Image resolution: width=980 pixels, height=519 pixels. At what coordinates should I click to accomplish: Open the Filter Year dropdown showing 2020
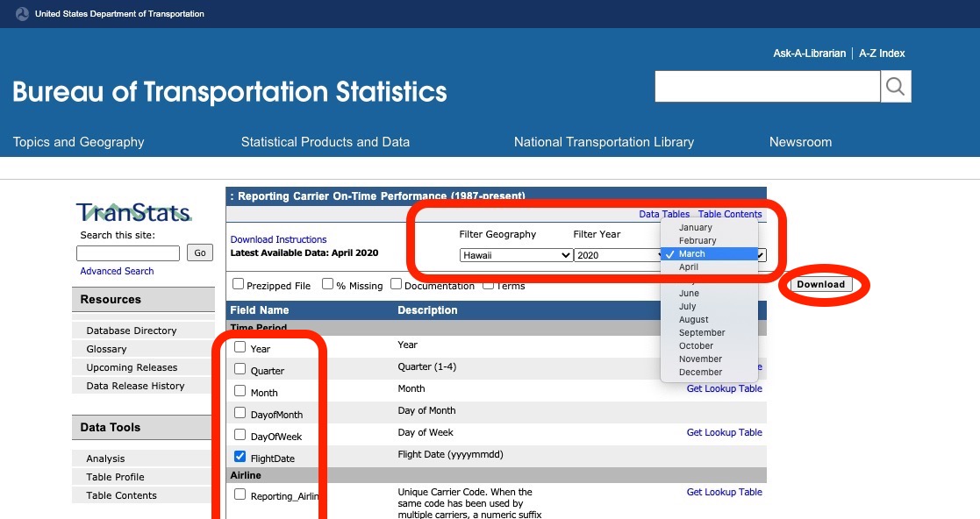tap(618, 255)
